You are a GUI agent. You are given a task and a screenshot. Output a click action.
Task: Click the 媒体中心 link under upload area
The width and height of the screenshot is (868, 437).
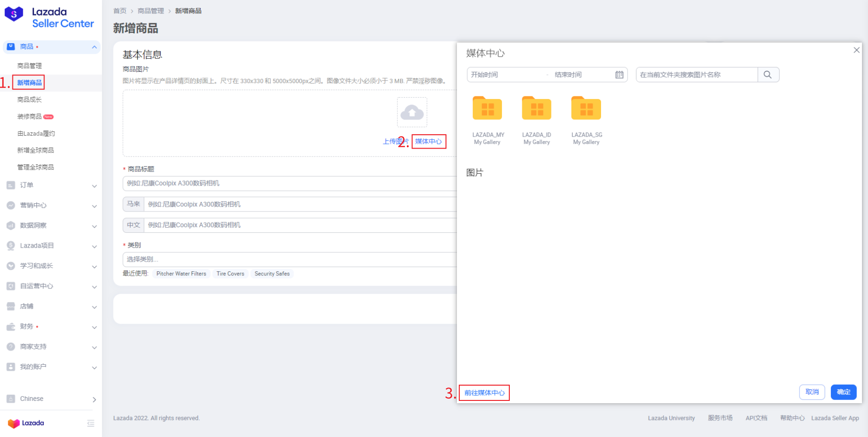pyautogui.click(x=429, y=141)
